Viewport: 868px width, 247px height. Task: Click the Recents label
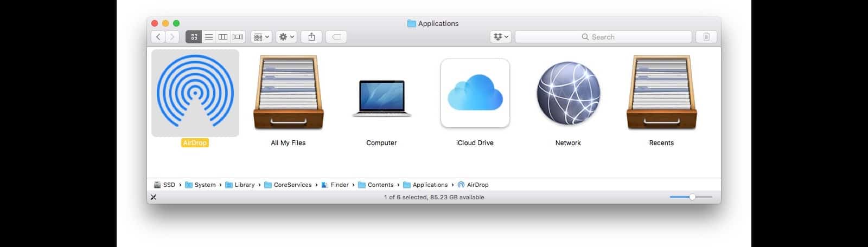click(x=661, y=143)
